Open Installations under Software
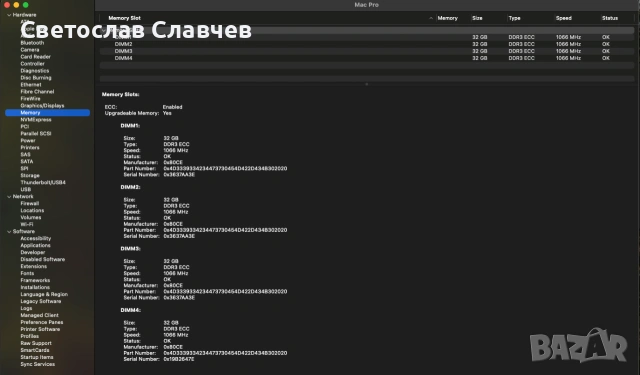Screen dimensions: 640x375 click(35, 287)
